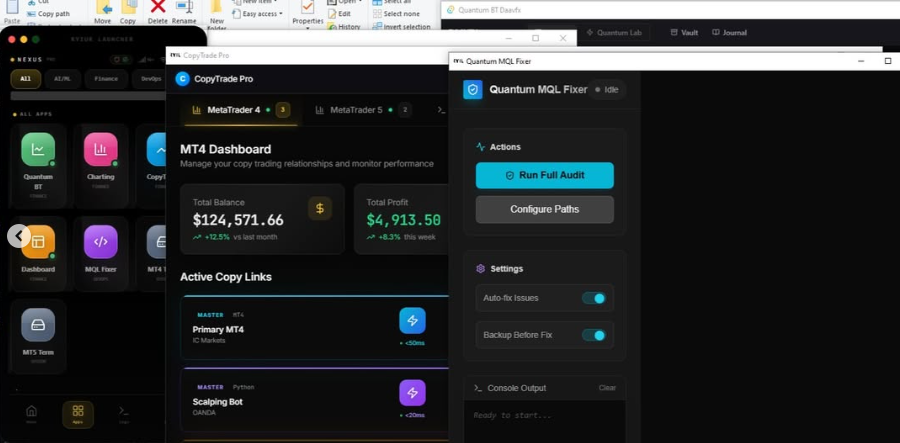900x443 pixels.
Task: Launch the pink Charting app icon
Action: (x=100, y=150)
